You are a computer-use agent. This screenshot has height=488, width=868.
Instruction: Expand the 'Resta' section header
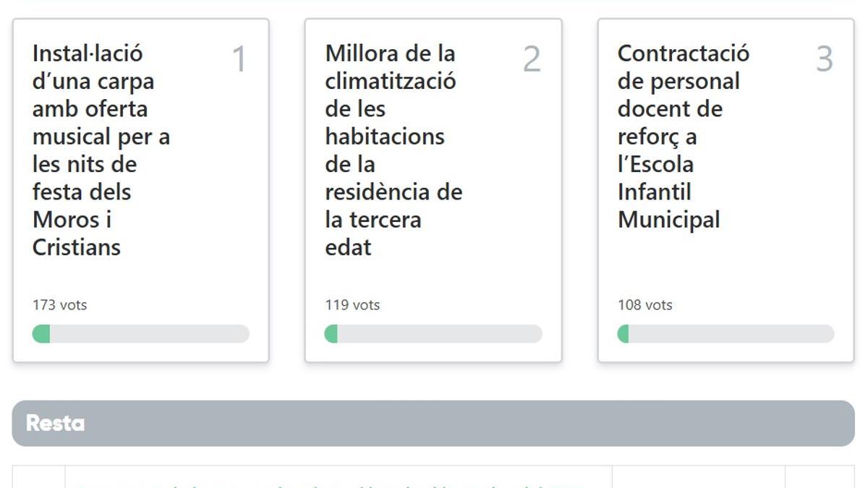coord(54,423)
